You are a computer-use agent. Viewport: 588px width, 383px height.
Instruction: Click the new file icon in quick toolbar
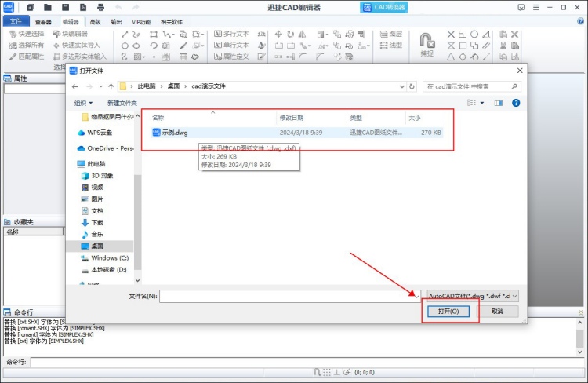click(x=31, y=7)
